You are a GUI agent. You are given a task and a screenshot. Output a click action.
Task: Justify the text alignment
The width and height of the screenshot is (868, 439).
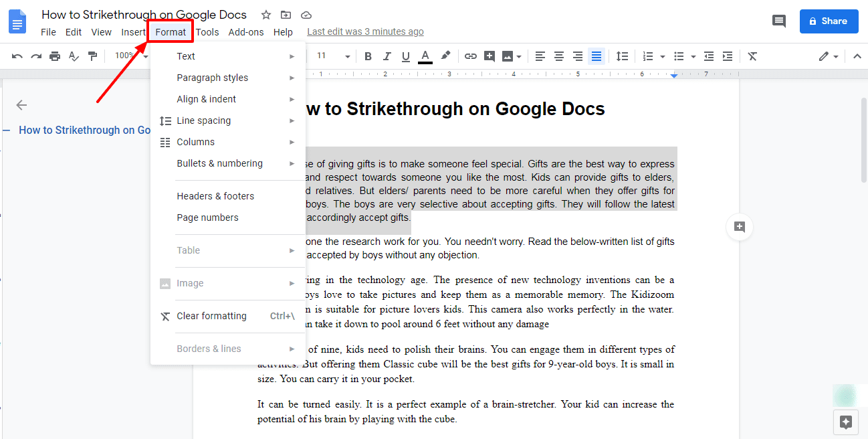click(x=596, y=56)
